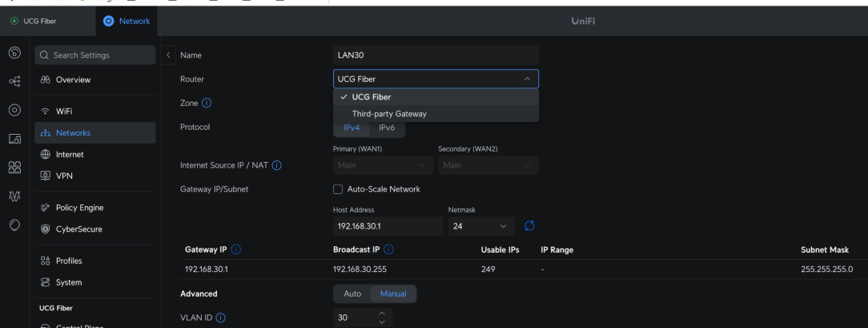
Task: Collapse the settings sidebar with chevron
Action: point(168,55)
